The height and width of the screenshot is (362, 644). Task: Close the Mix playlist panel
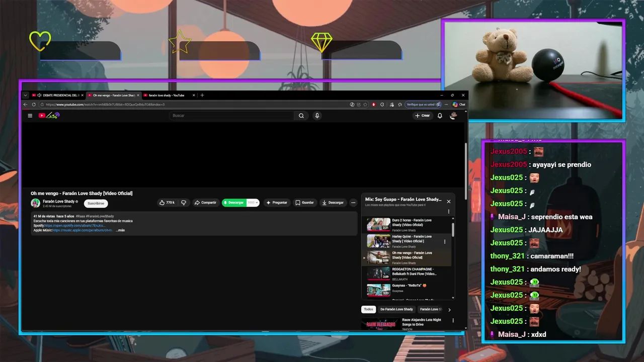point(449,202)
